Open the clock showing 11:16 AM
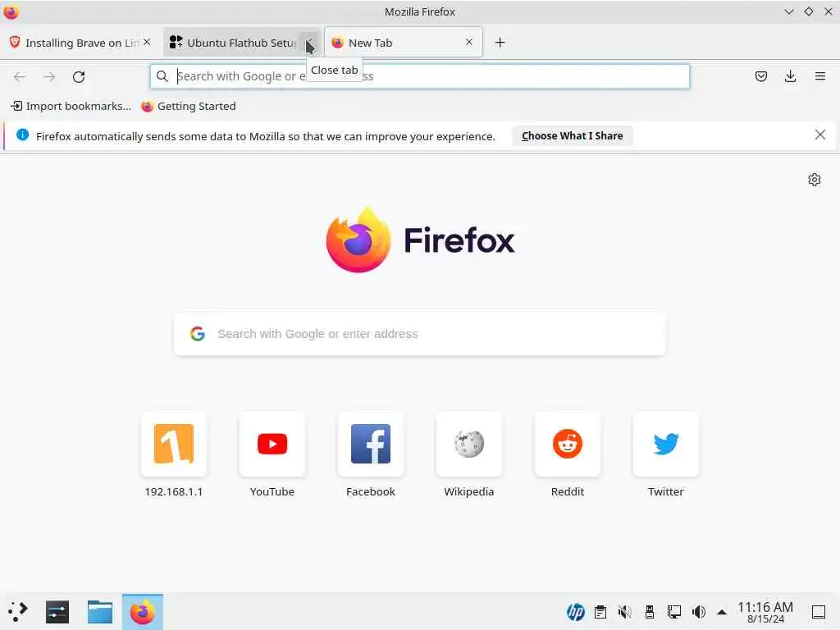840x630 pixels. [x=765, y=612]
